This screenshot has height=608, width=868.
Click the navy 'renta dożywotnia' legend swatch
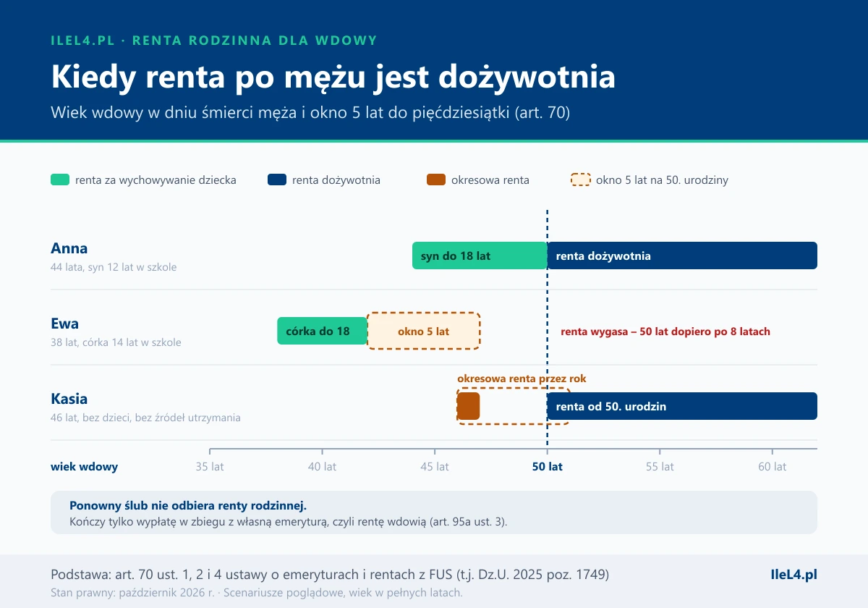(277, 180)
